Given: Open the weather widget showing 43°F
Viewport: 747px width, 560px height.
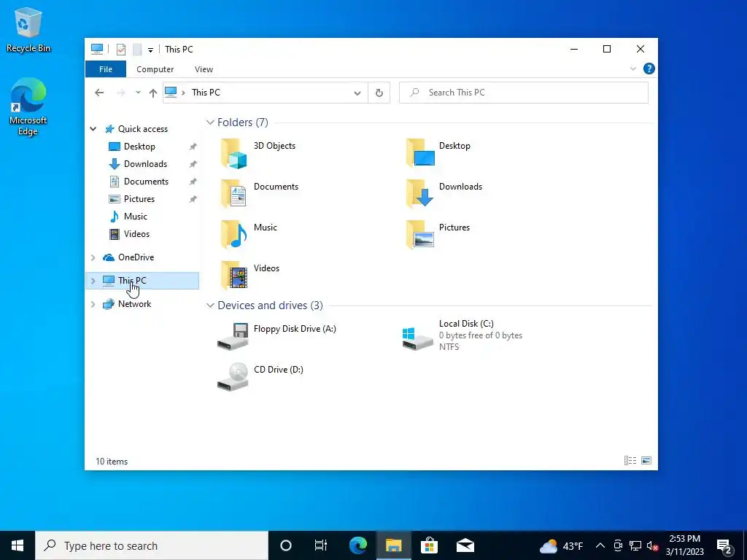Looking at the screenshot, I should pyautogui.click(x=561, y=545).
